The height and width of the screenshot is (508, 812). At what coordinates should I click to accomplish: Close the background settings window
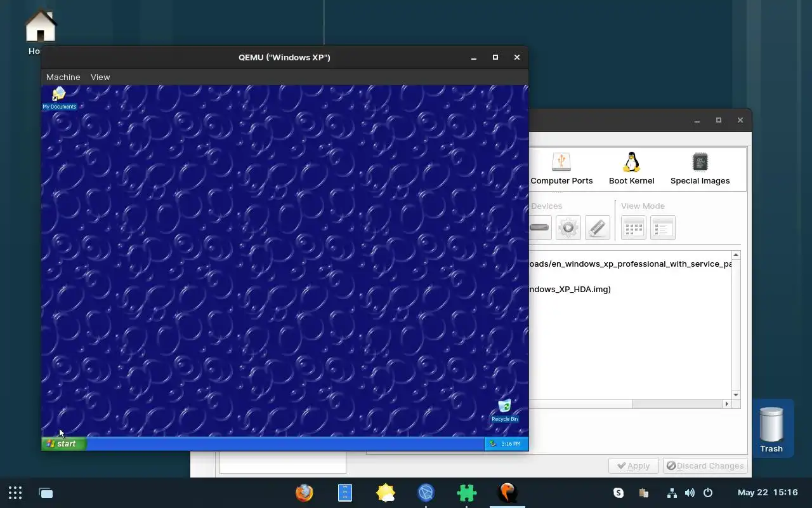(x=740, y=120)
